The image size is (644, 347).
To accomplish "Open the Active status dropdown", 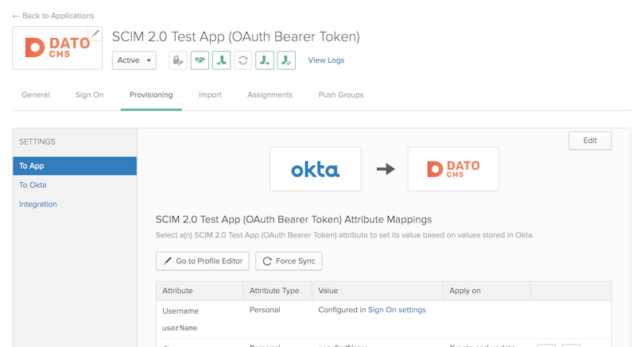I will tap(134, 60).
